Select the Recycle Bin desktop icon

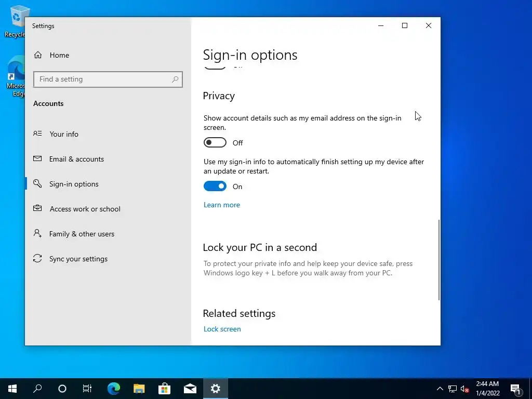(16, 21)
